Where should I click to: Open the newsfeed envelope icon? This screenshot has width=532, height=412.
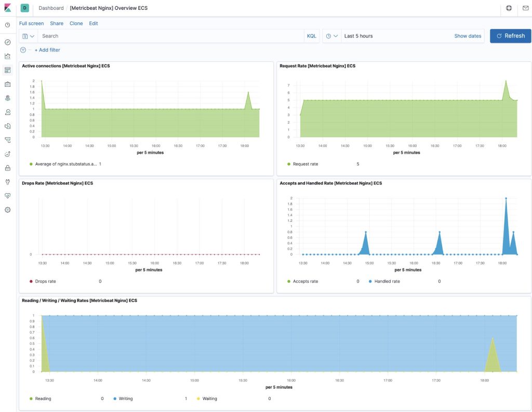pos(525,8)
